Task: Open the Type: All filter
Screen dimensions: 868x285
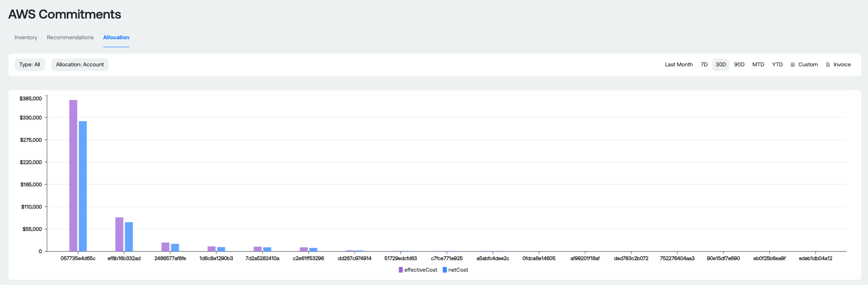Action: [x=30, y=65]
